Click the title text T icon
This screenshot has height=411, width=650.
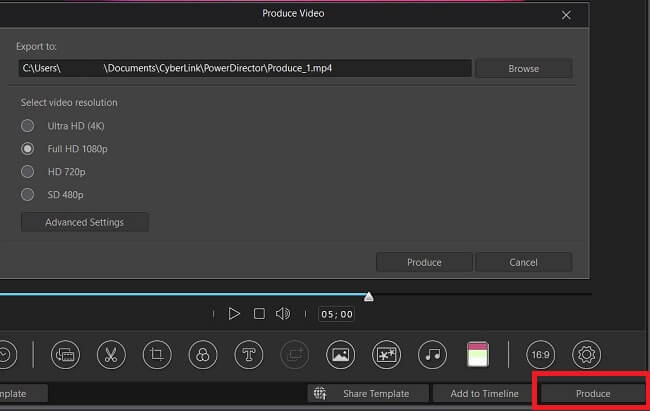pos(249,355)
